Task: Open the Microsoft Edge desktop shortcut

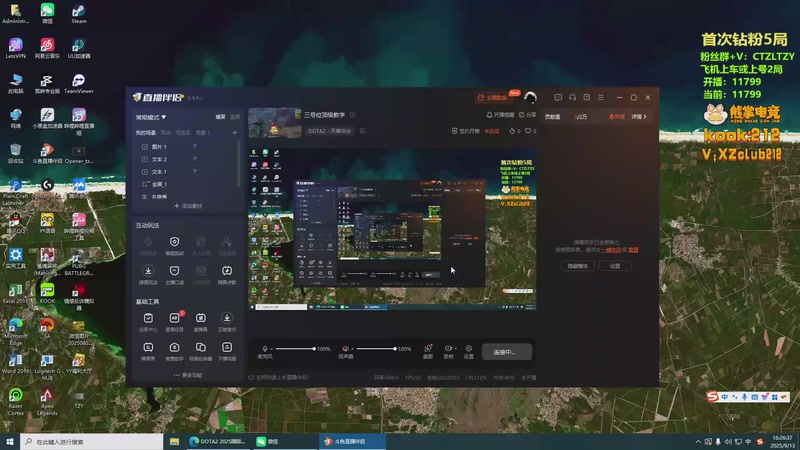Action: pos(15,331)
